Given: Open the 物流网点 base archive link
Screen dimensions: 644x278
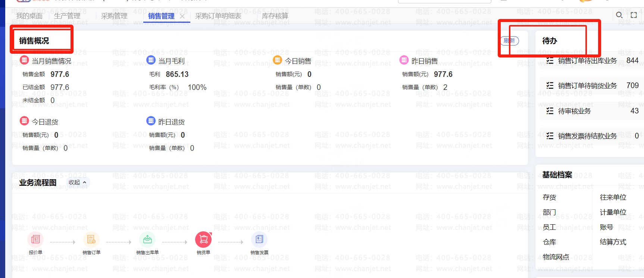Looking at the screenshot, I should coord(556,257).
